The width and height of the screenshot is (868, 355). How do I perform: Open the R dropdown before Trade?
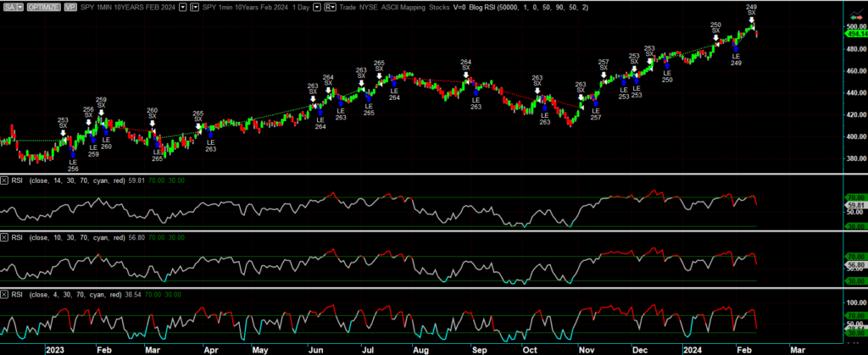(x=329, y=6)
